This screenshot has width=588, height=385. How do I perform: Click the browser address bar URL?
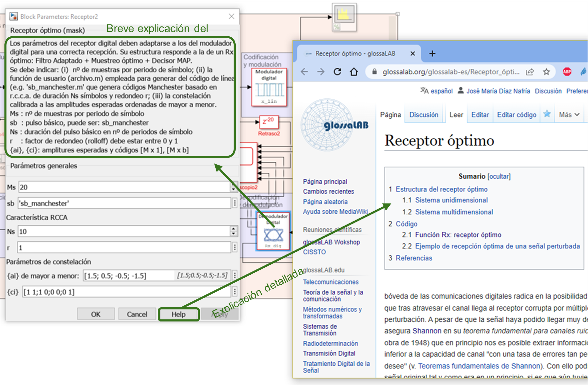(451, 72)
